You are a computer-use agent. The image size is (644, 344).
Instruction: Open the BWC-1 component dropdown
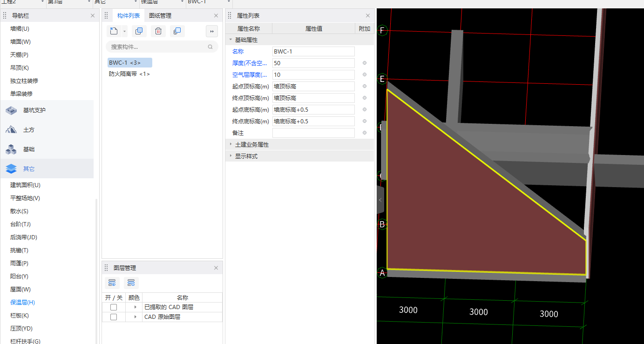(x=229, y=2)
